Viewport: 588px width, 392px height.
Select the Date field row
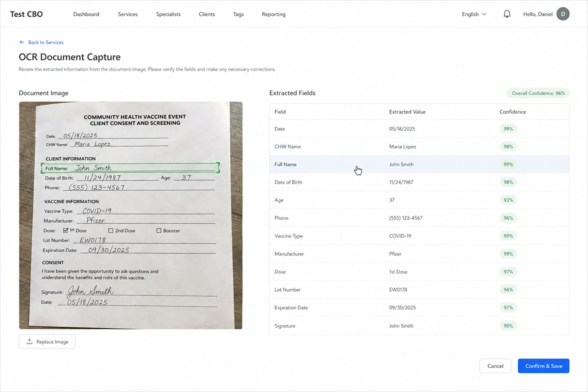point(419,129)
